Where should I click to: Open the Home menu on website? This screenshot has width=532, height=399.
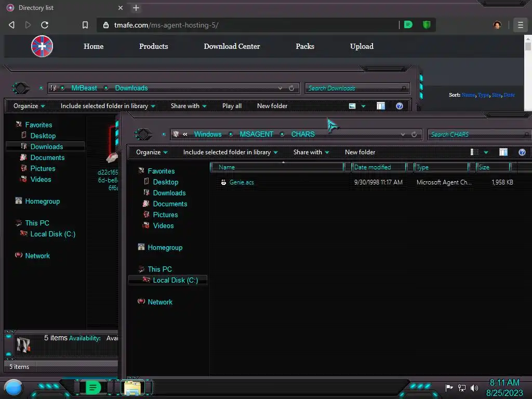point(94,46)
